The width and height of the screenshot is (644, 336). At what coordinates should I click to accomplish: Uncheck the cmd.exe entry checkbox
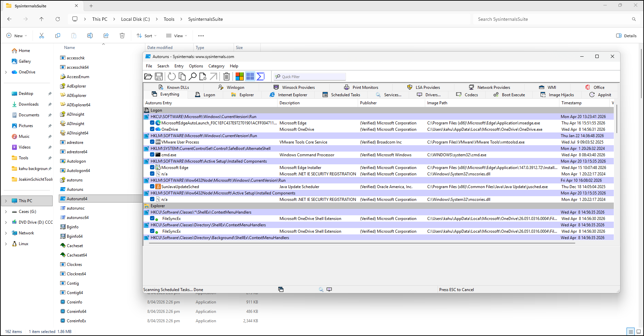[152, 155]
